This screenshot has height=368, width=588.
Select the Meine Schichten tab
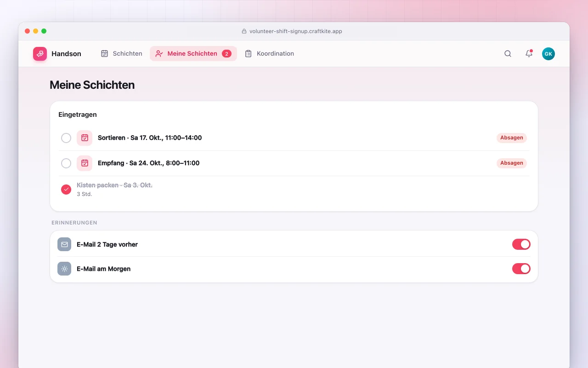point(193,53)
